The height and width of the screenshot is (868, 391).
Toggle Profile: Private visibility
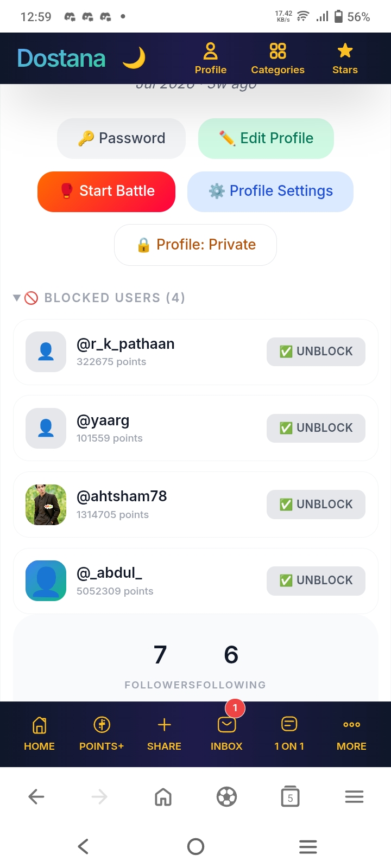[x=195, y=245]
